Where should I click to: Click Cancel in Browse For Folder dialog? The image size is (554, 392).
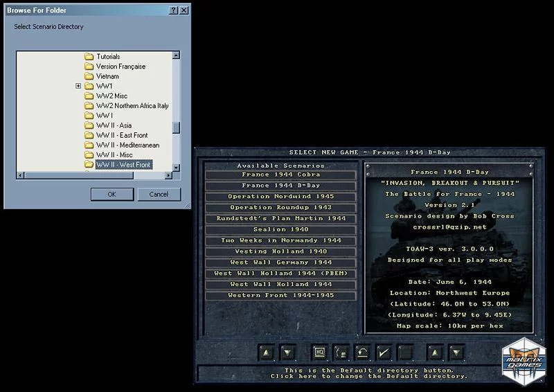pos(159,195)
